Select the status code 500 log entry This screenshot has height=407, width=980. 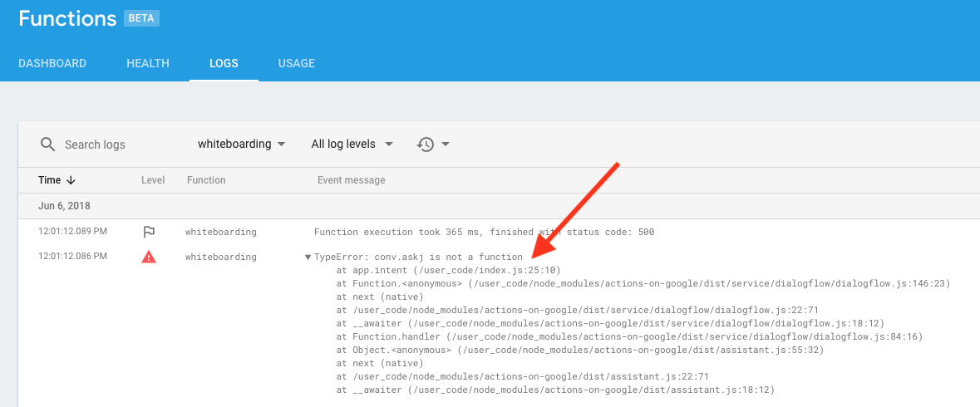click(x=500, y=232)
